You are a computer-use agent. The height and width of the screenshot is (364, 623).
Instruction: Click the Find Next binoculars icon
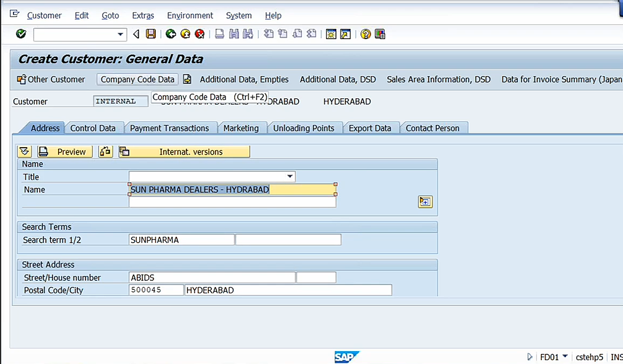pos(248,34)
